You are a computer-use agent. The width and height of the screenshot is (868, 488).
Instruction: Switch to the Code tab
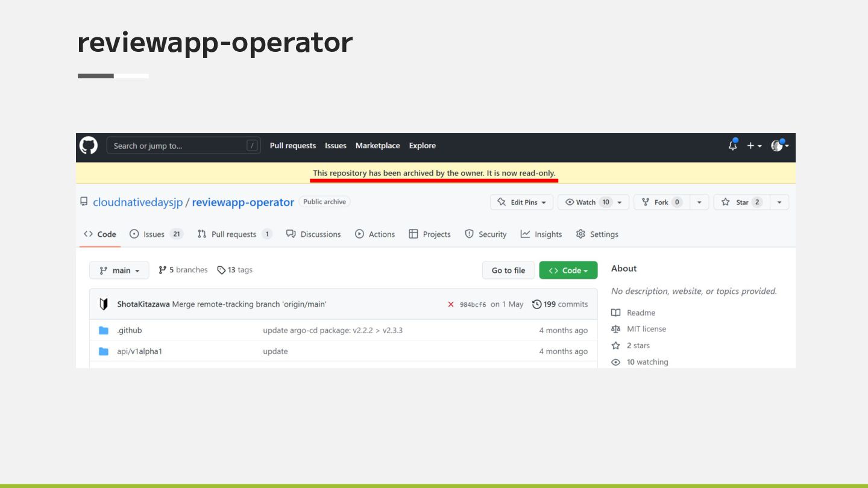(100, 234)
